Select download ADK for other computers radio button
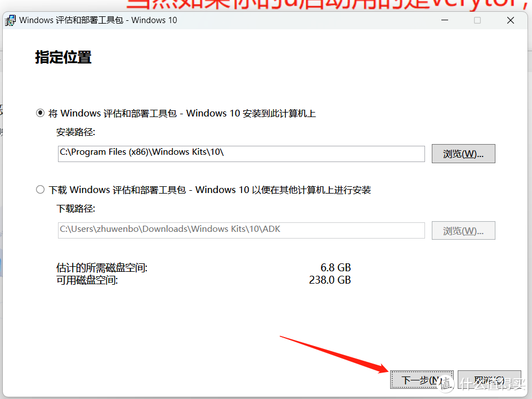Viewport: 532px width, 399px height. point(40,189)
